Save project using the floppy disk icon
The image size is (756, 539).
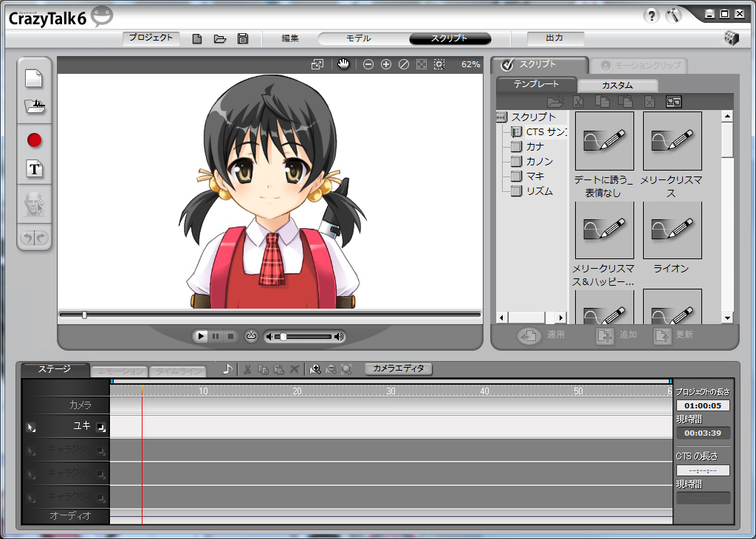point(243,38)
